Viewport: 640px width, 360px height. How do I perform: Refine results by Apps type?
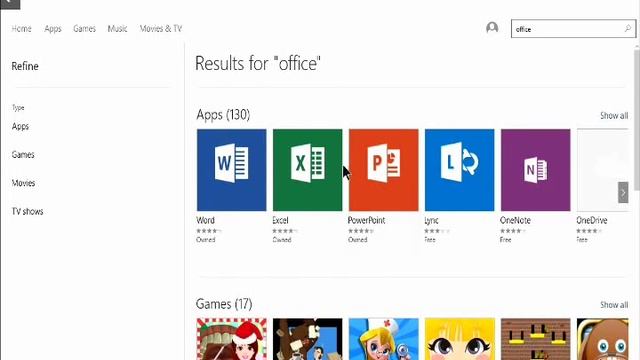tap(20, 127)
